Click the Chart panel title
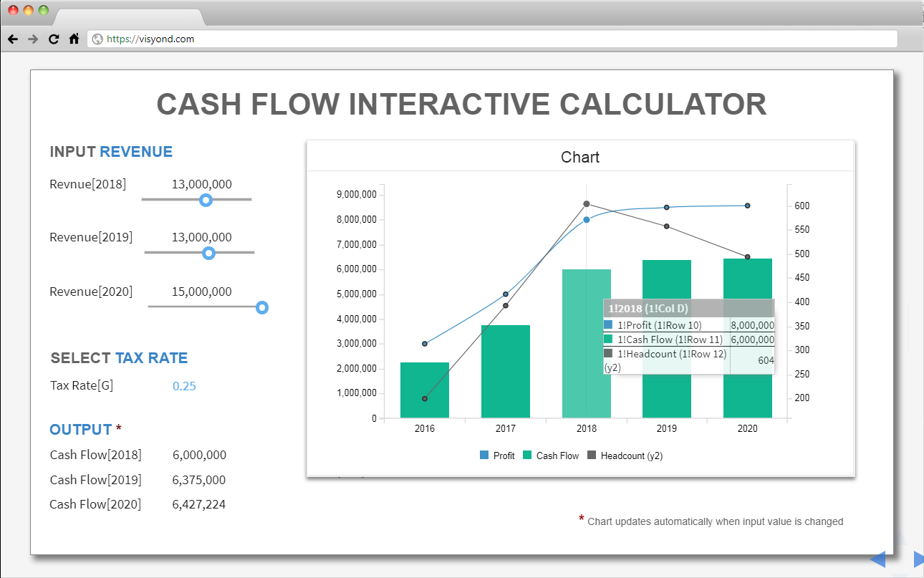Viewport: 924px width, 578px height. 580,157
